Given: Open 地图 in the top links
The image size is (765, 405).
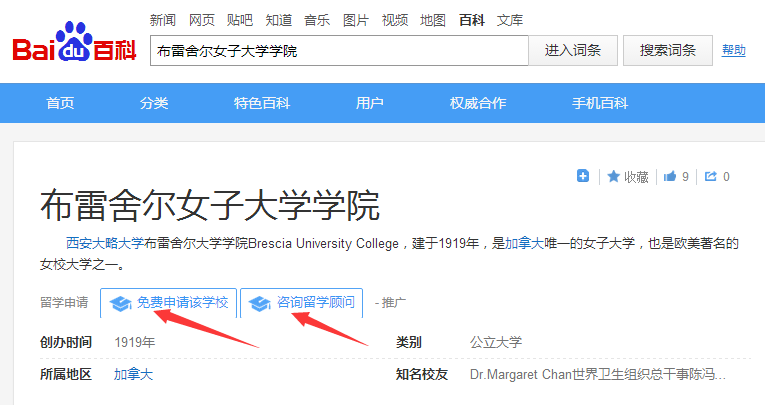Looking at the screenshot, I should click(x=433, y=20).
